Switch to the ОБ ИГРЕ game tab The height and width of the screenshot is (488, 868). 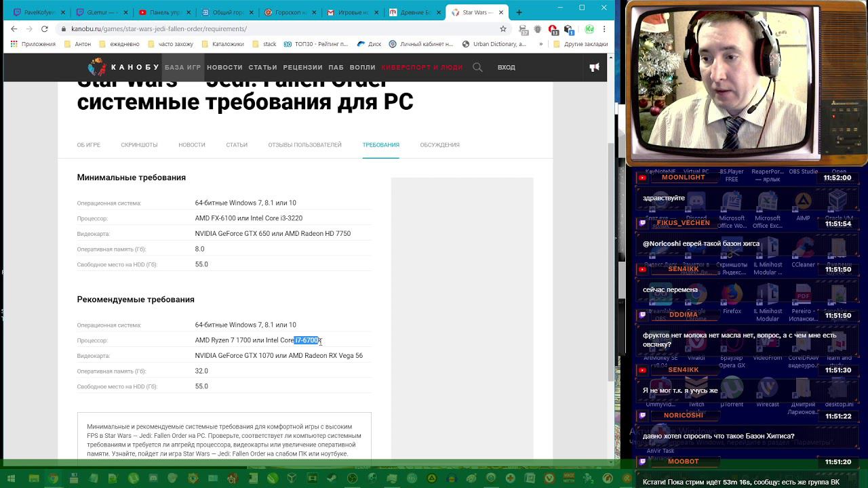click(89, 145)
